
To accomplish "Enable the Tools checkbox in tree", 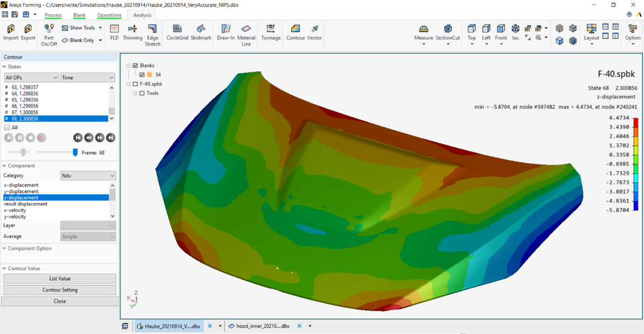I will click(142, 93).
